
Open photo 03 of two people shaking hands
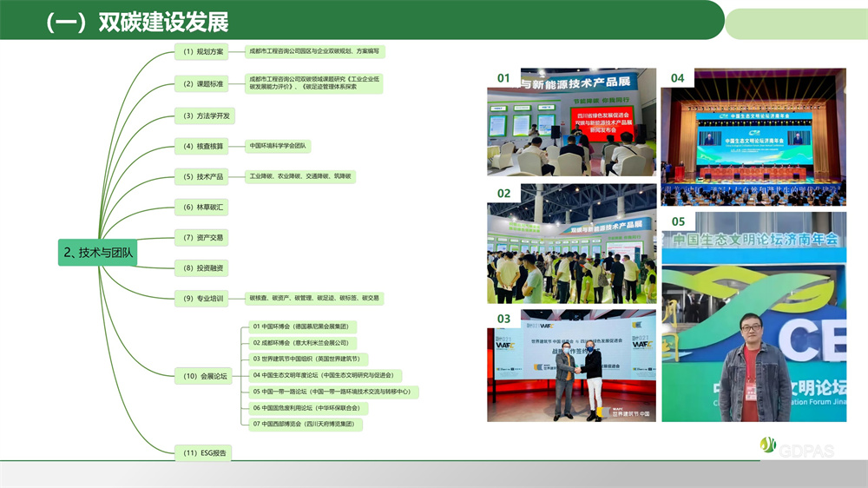click(x=570, y=366)
